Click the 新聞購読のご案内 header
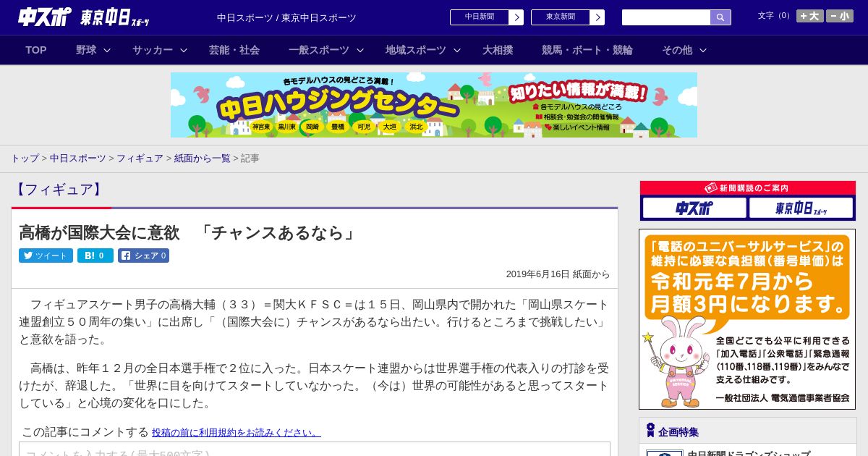The image size is (868, 456). coord(748,187)
